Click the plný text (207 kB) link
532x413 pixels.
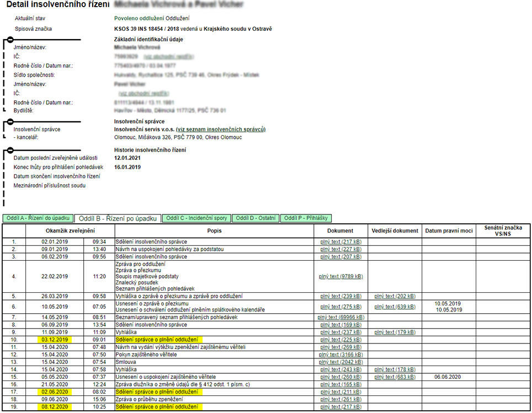tap(341, 257)
